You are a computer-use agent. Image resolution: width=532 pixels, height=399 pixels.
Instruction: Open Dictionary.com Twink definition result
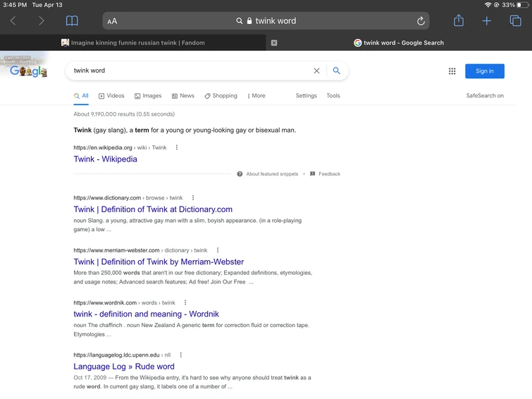click(x=153, y=209)
